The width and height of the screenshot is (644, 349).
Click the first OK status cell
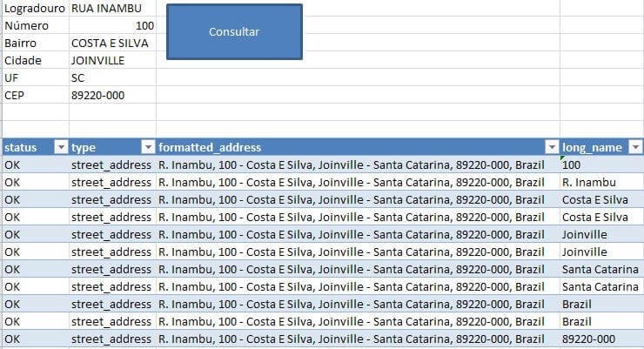tap(12, 164)
